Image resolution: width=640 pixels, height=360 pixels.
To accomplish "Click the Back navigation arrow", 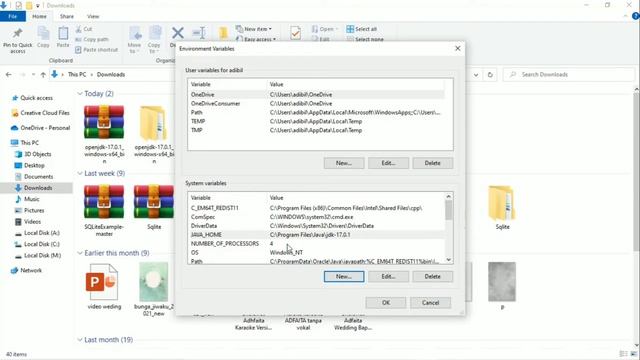I will pyautogui.click(x=9, y=75).
